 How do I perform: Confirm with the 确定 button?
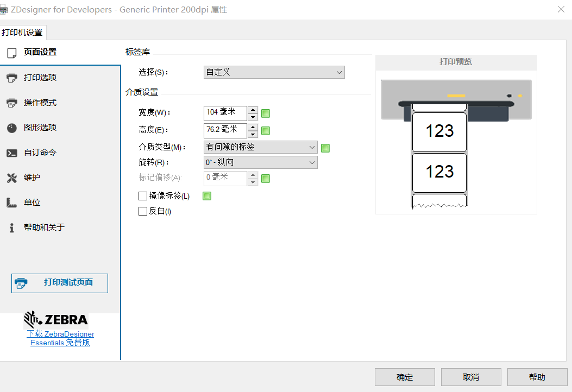click(405, 377)
